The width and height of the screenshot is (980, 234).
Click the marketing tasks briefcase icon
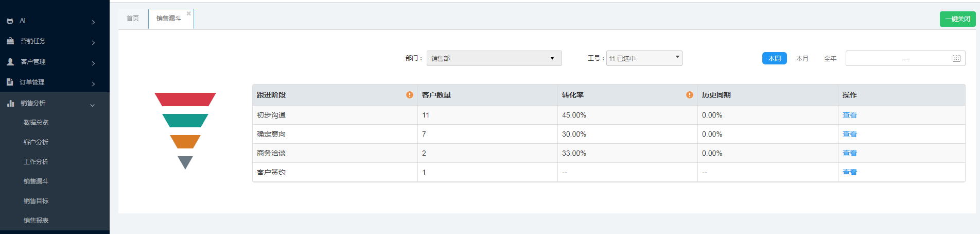[10, 41]
